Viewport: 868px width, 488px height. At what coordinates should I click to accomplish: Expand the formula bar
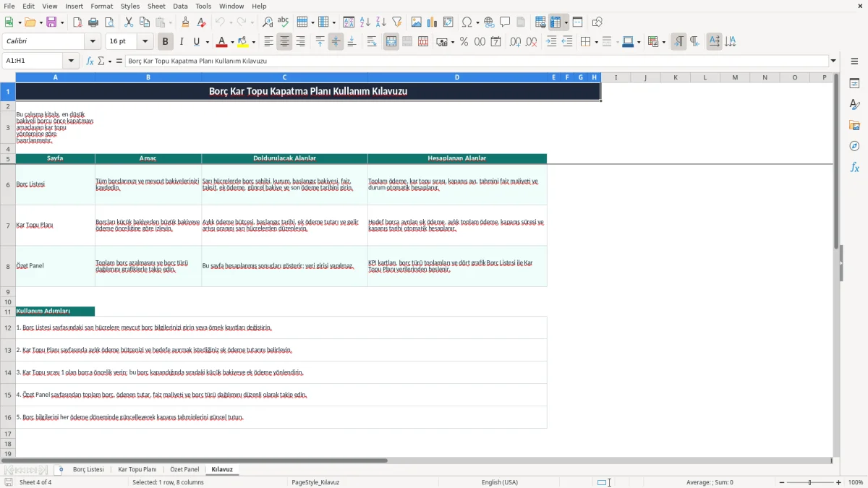point(833,61)
